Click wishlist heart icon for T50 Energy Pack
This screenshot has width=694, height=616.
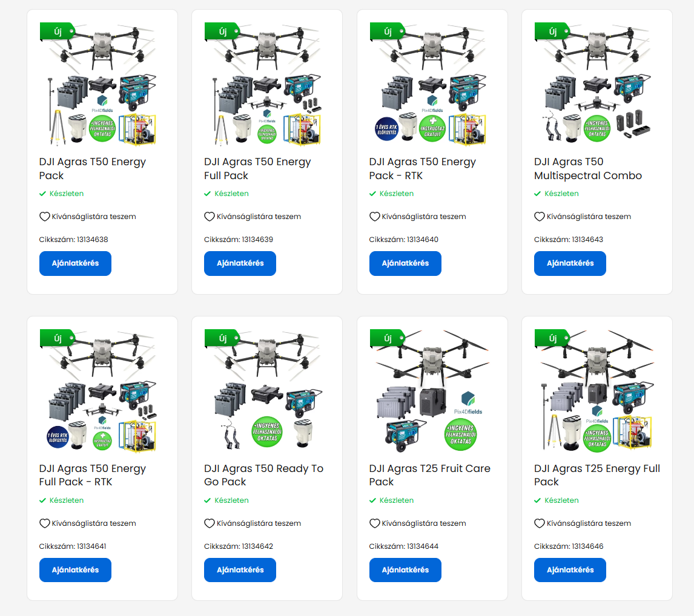44,217
